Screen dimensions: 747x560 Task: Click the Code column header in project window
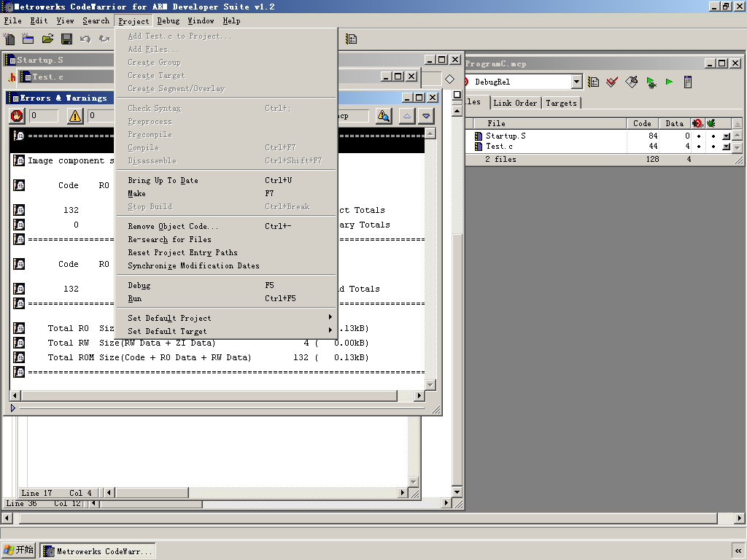(x=642, y=124)
